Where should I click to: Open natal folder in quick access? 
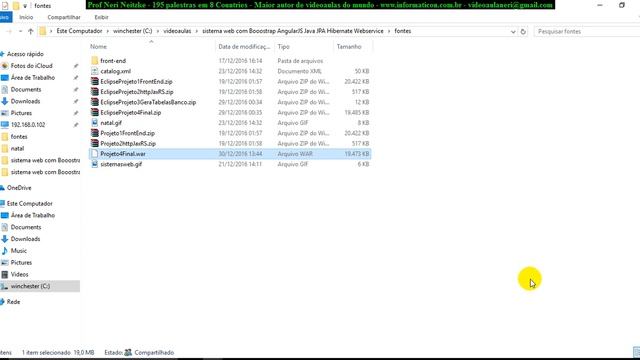point(17,149)
